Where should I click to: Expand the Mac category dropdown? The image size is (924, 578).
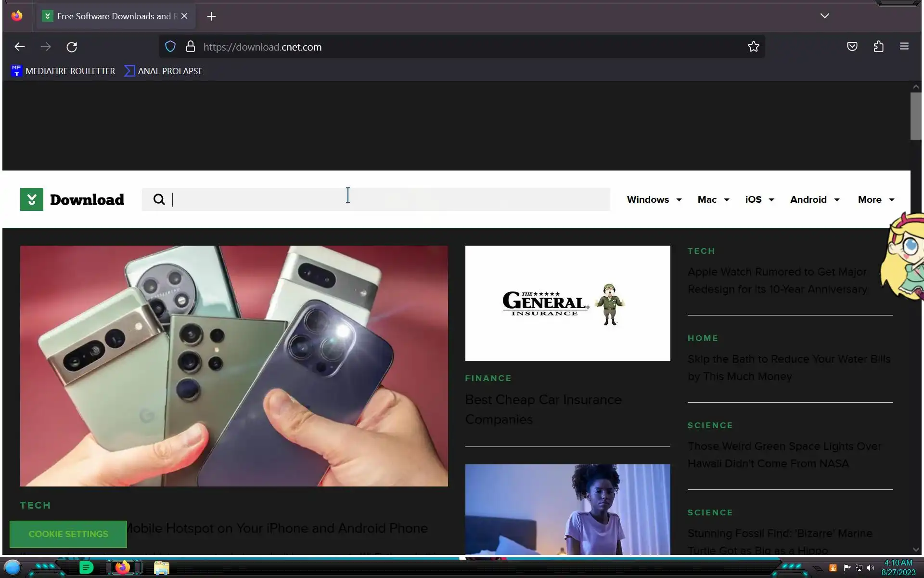click(713, 199)
